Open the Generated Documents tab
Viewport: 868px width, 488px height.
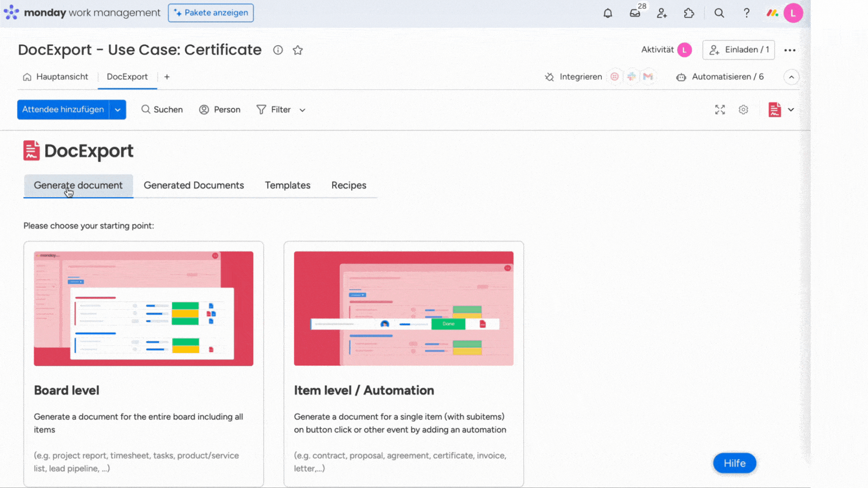(x=194, y=185)
